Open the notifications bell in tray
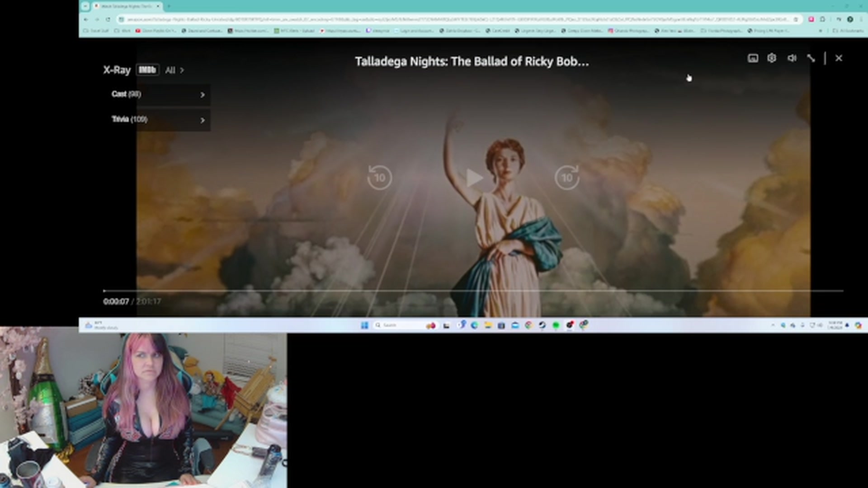 [847, 325]
